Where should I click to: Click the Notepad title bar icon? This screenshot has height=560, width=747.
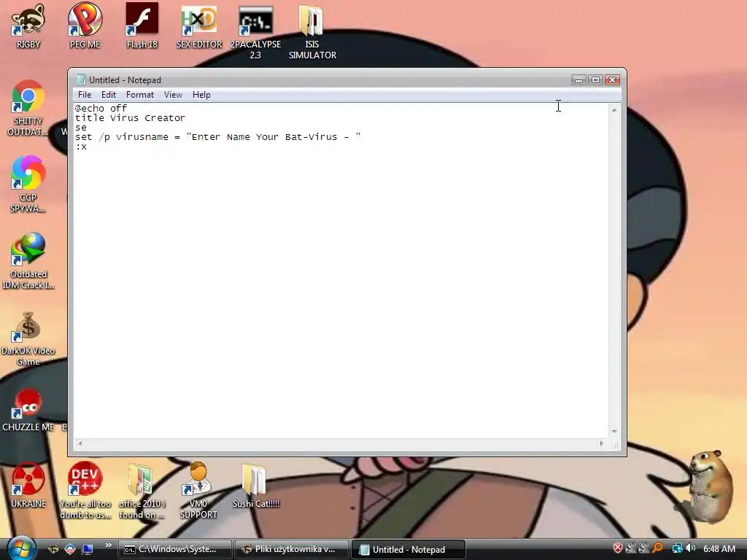[x=81, y=79]
